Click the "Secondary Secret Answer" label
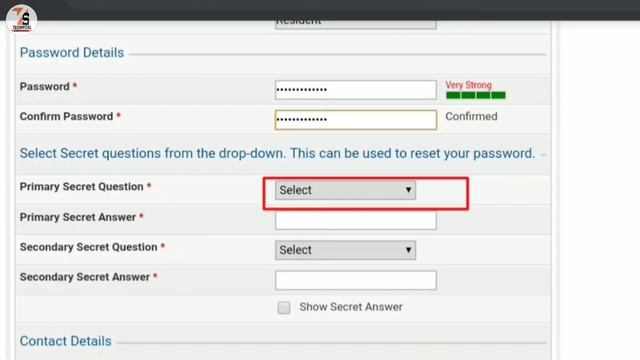Screen dimensions: 640x360 [85, 277]
